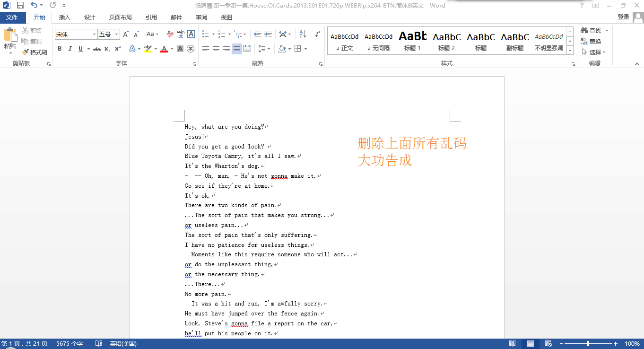Decrease paragraph indent
644x349 pixels.
tap(258, 34)
